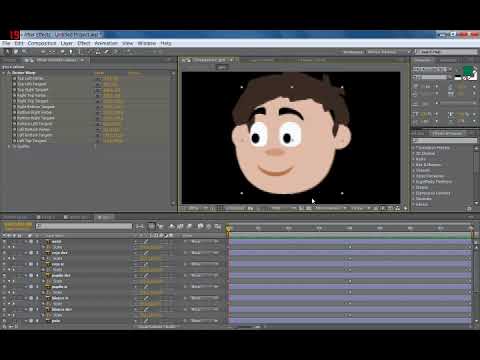Expand the Blur & Sharpen category
The height and width of the screenshot is (360, 480).
click(x=414, y=165)
